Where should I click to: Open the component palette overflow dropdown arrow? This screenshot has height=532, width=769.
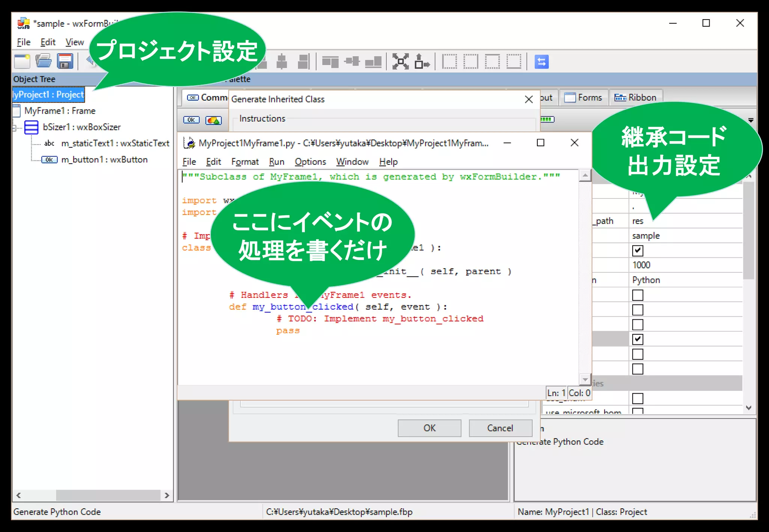point(751,120)
